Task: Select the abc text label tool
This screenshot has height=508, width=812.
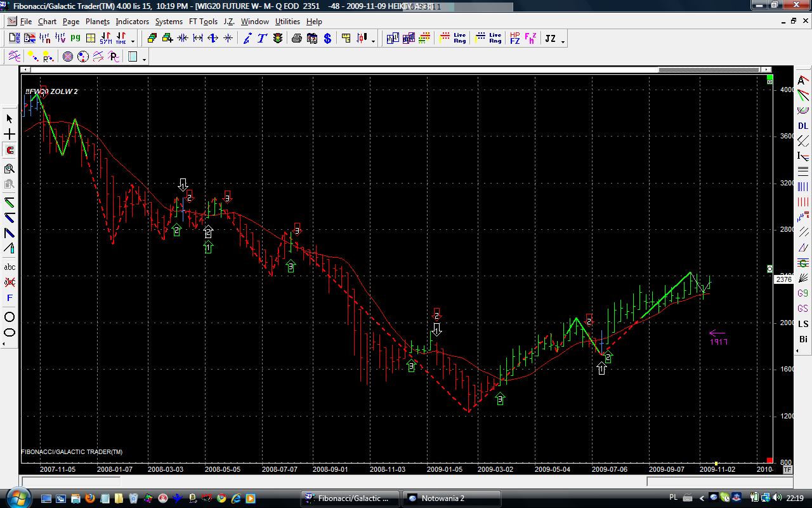Action: [10, 267]
